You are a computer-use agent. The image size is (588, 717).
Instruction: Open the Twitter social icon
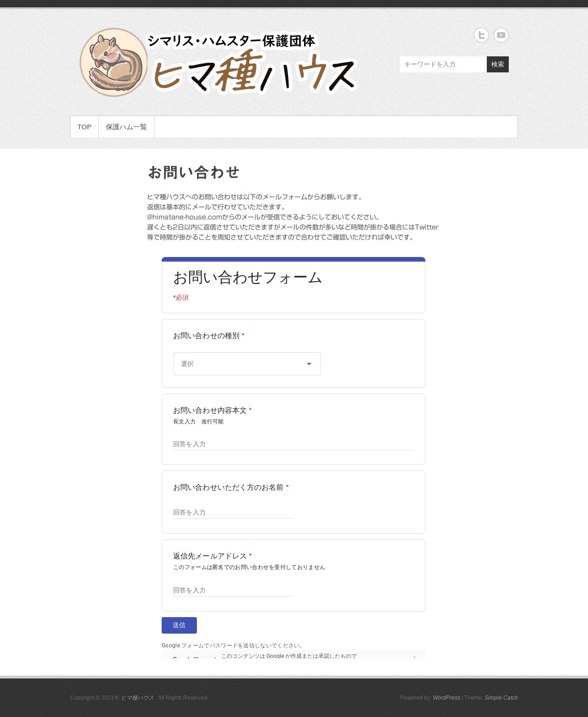tap(481, 35)
